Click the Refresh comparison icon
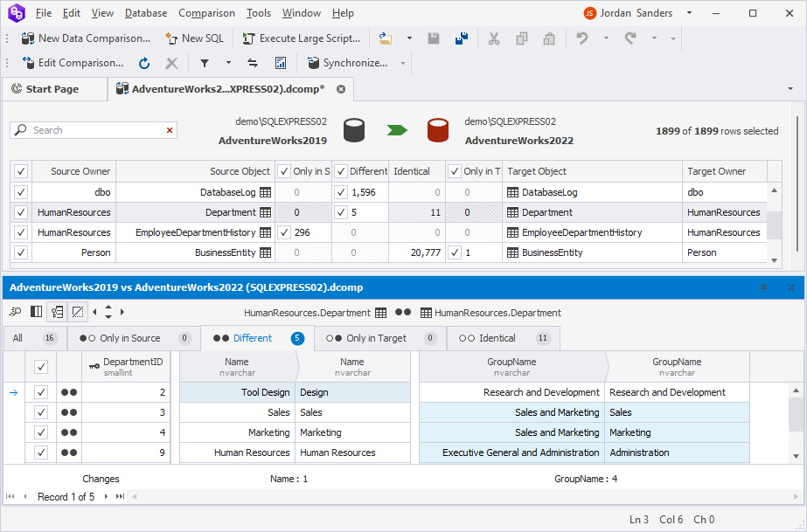Viewport: 807px width, 532px height. pyautogui.click(x=144, y=63)
